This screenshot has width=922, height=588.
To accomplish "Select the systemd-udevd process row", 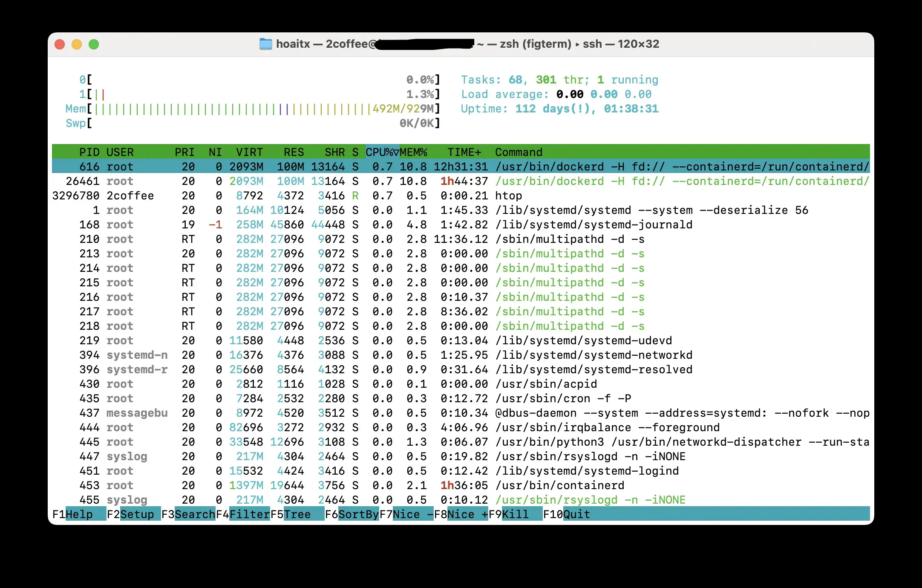I will 461,340.
